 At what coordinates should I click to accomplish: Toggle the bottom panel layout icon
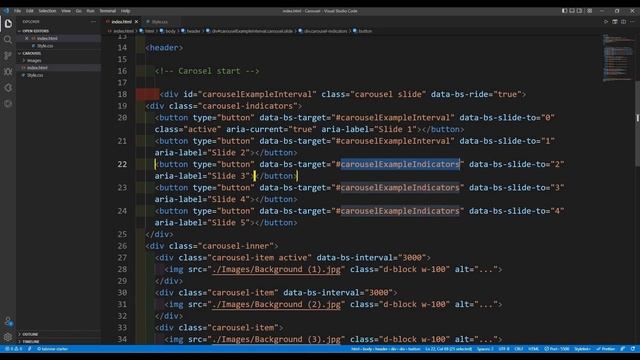pyautogui.click(x=572, y=11)
